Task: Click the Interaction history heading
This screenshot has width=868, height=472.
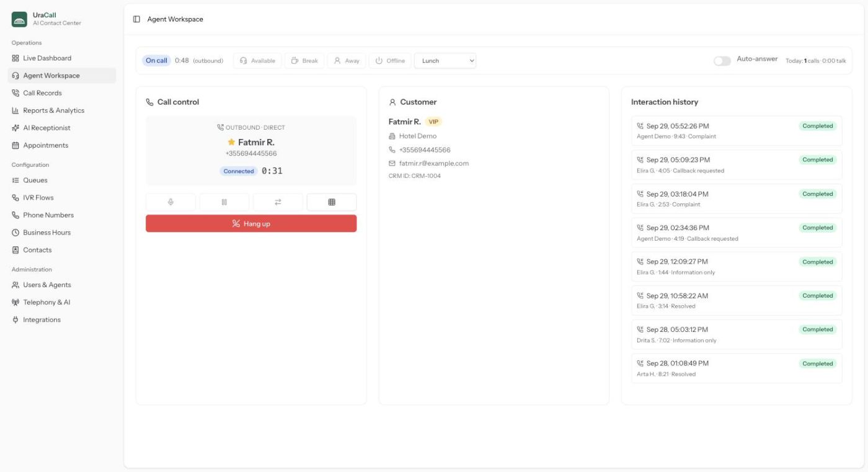Action: (665, 102)
